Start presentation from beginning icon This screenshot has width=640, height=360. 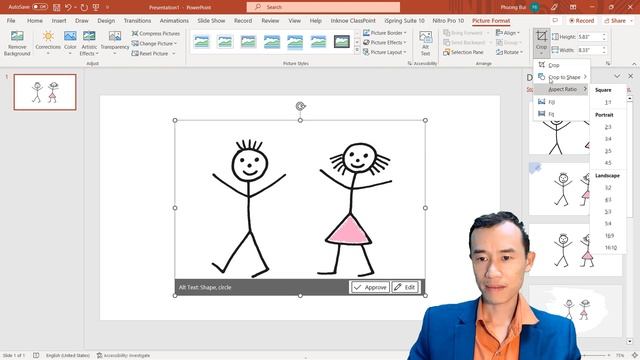point(96,7)
